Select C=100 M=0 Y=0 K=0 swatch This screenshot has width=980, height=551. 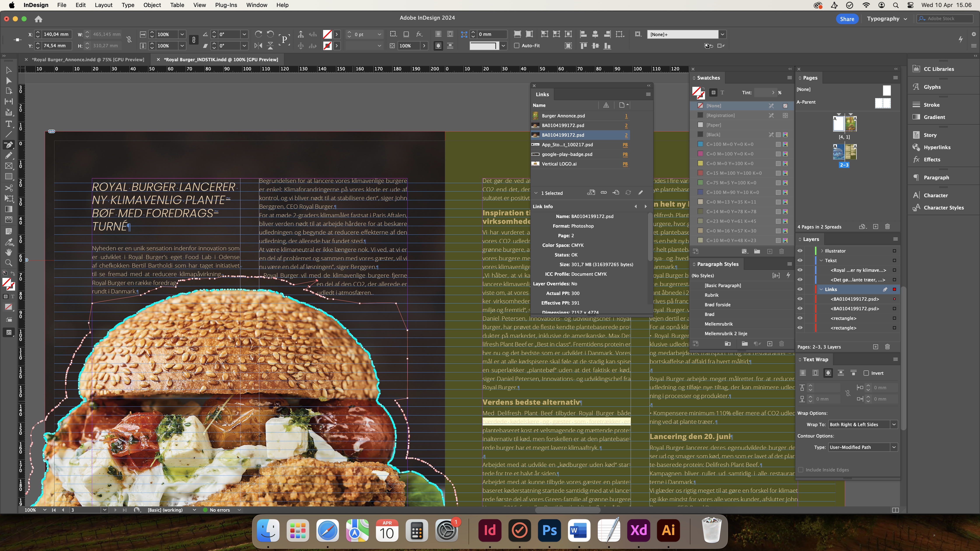pyautogui.click(x=742, y=144)
